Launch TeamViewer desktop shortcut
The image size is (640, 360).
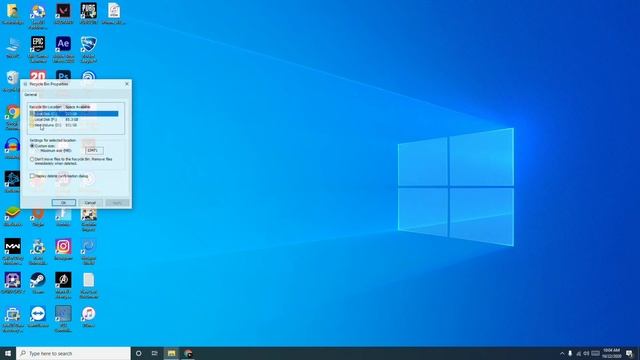click(x=38, y=316)
